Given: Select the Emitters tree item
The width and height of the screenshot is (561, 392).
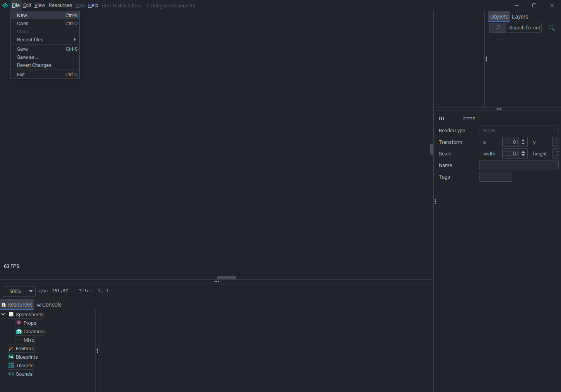Looking at the screenshot, I should pos(21,348).
